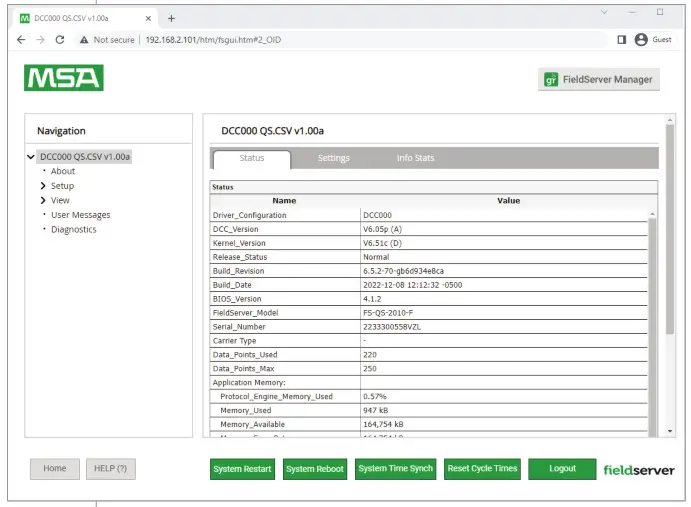Open a new browser tab
This screenshot has height=507, width=691.
point(171,18)
